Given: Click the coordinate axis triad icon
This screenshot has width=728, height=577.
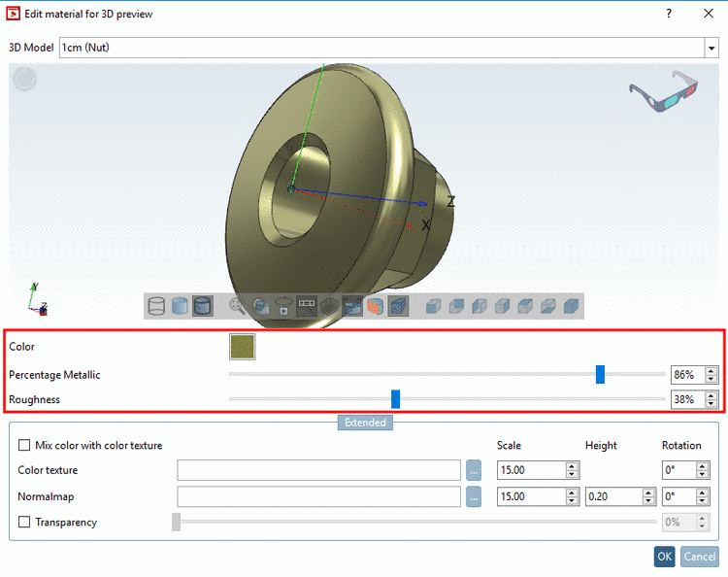Looking at the screenshot, I should click(x=37, y=299).
